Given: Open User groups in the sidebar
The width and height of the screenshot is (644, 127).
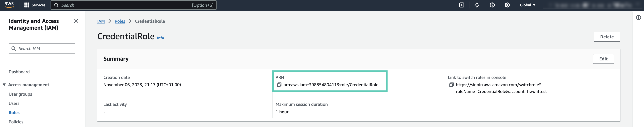Looking at the screenshot, I should pyautogui.click(x=20, y=94).
